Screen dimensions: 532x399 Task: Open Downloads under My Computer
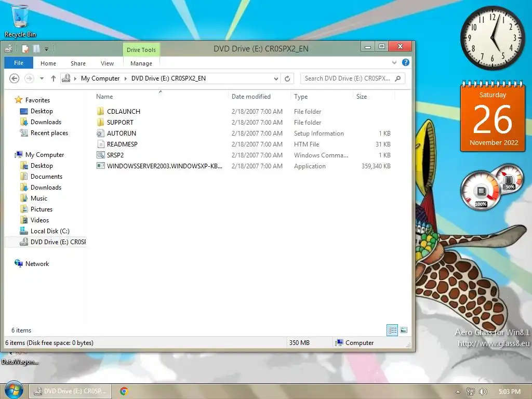(x=46, y=187)
